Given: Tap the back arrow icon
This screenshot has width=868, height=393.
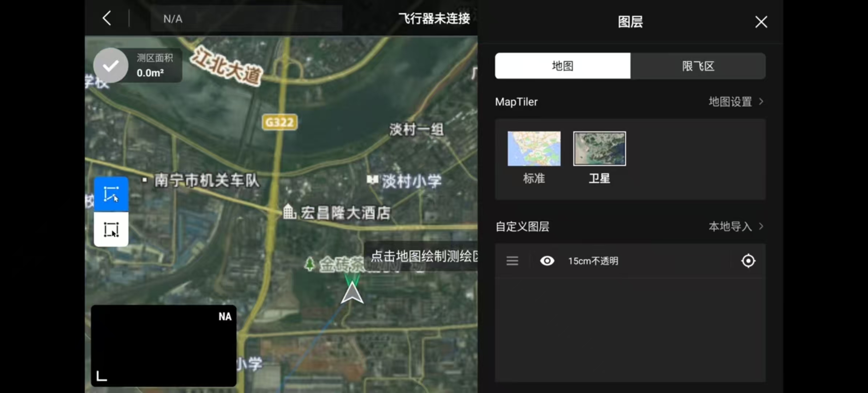Looking at the screenshot, I should [x=107, y=18].
